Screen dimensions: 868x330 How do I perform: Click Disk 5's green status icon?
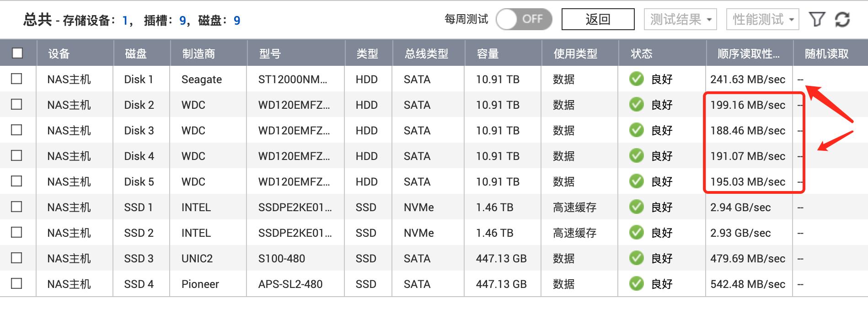636,181
